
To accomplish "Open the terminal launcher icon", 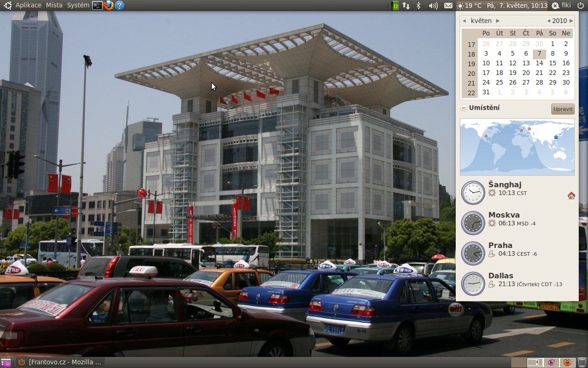I will tap(97, 6).
